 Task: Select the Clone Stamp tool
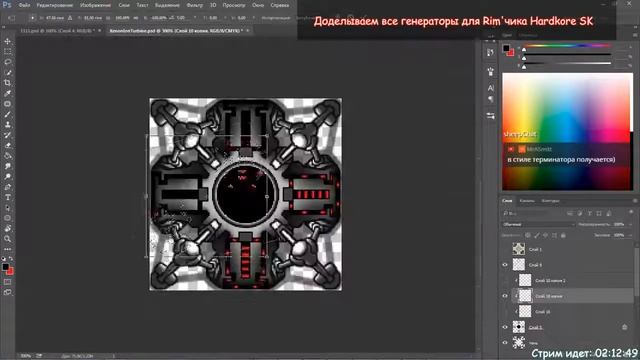(7, 124)
